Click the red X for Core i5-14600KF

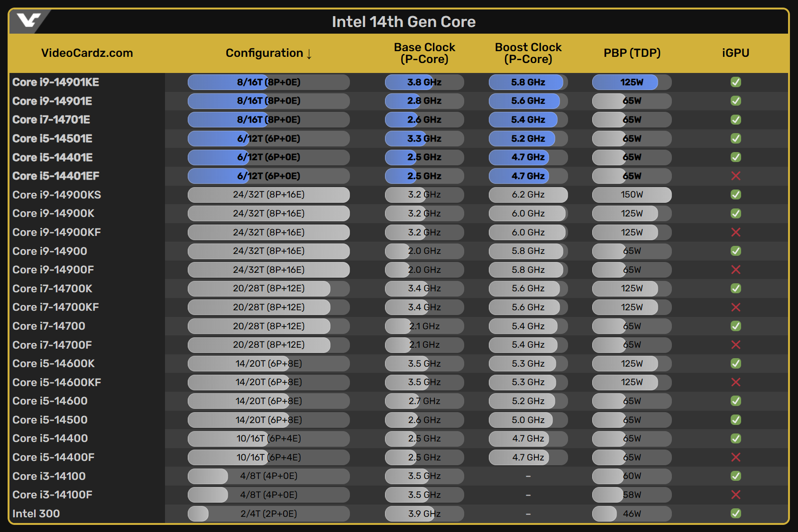736,382
